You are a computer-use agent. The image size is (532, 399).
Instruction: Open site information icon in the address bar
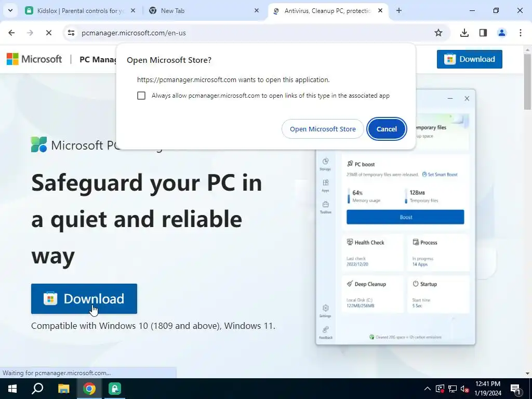pos(71,33)
